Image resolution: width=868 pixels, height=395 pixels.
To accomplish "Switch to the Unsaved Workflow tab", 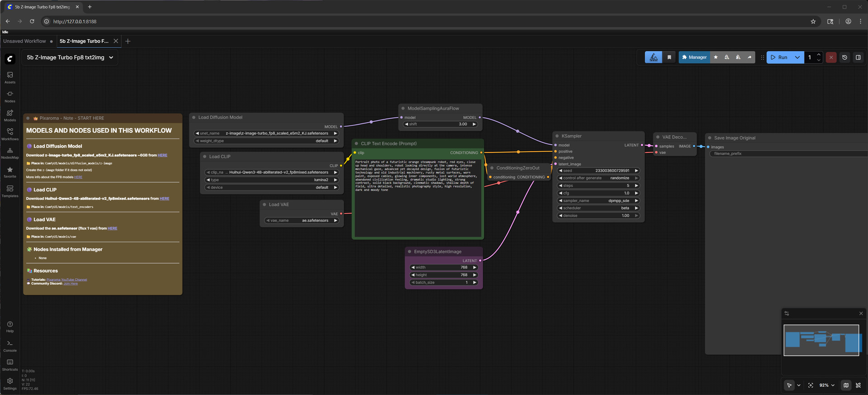I will click(x=25, y=41).
